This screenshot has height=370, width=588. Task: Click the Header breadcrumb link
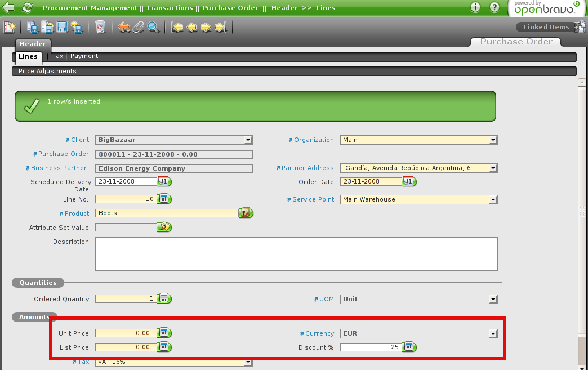pos(284,8)
